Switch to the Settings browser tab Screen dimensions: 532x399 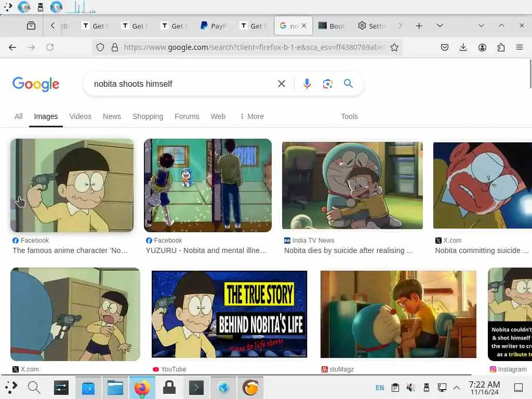tap(371, 26)
